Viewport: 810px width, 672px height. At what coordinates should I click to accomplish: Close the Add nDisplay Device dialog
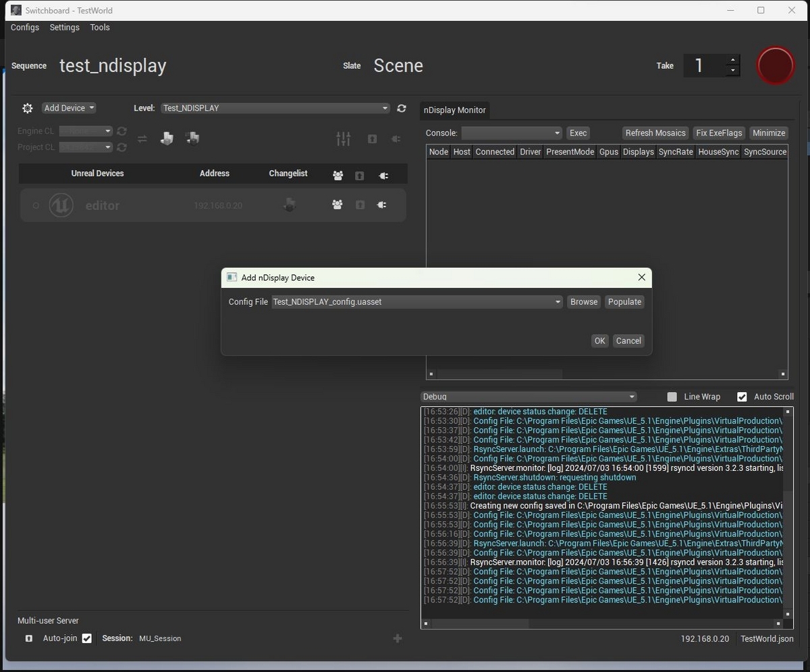[641, 277]
